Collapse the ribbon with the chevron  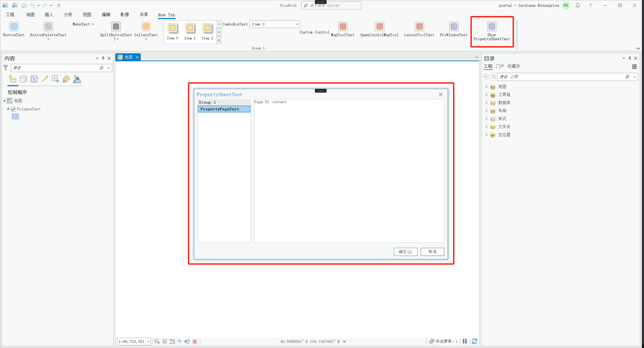pyautogui.click(x=638, y=49)
